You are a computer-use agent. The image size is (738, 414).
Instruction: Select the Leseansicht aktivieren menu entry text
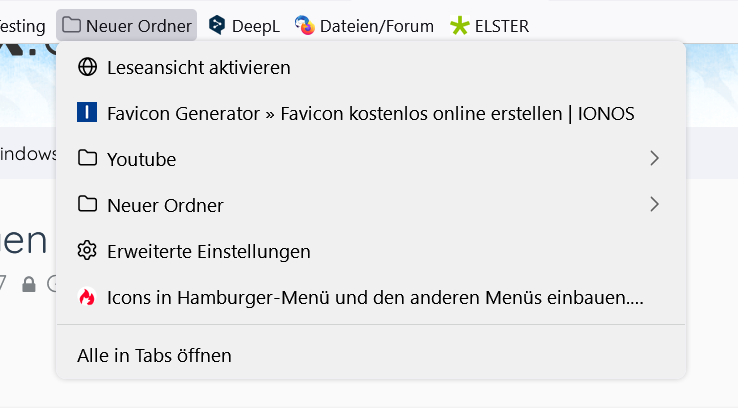[198, 68]
